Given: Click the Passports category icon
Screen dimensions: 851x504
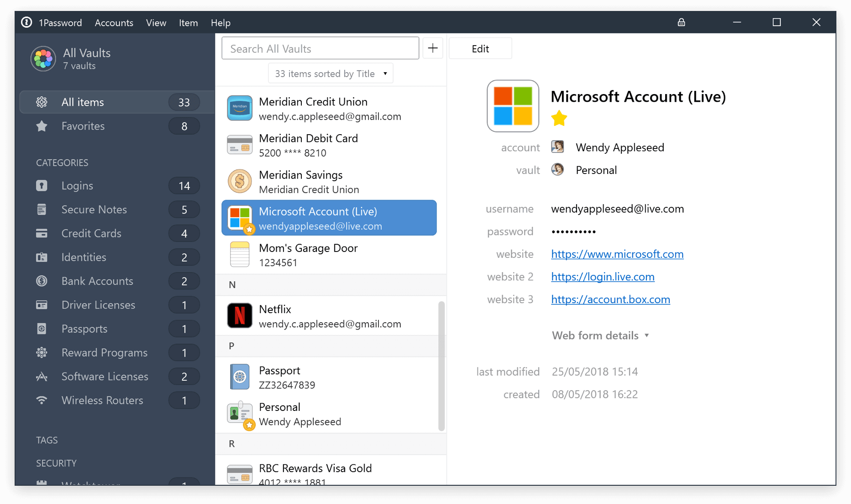Looking at the screenshot, I should (x=42, y=328).
